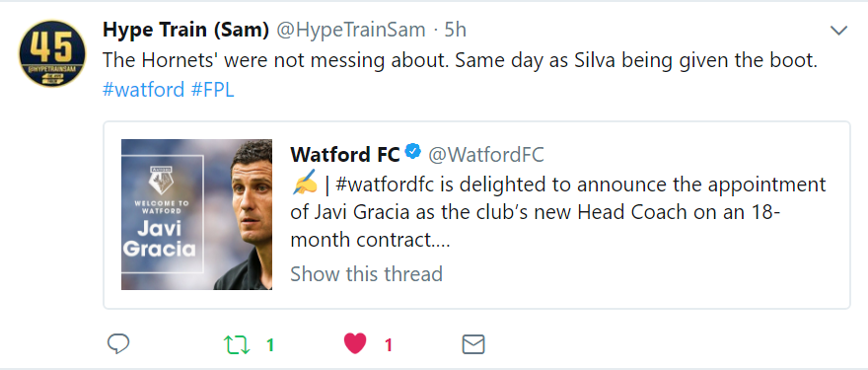Open the Javi Gracia welcome image thumbnail
This screenshot has width=868, height=370.
196,214
